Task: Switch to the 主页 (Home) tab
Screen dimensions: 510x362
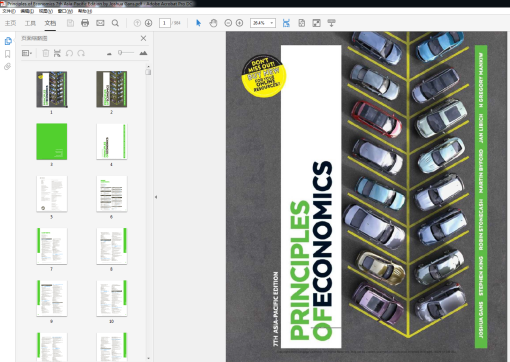Action: 10,23
